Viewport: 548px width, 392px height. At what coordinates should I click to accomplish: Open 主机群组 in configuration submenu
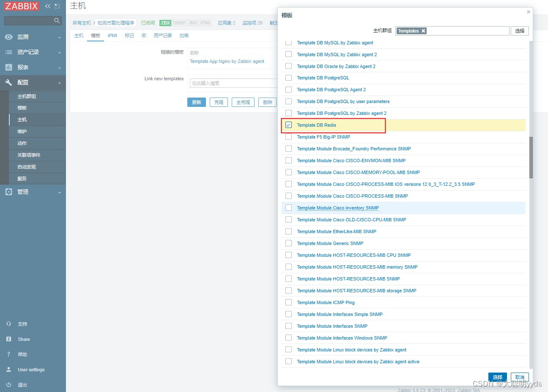37,96
